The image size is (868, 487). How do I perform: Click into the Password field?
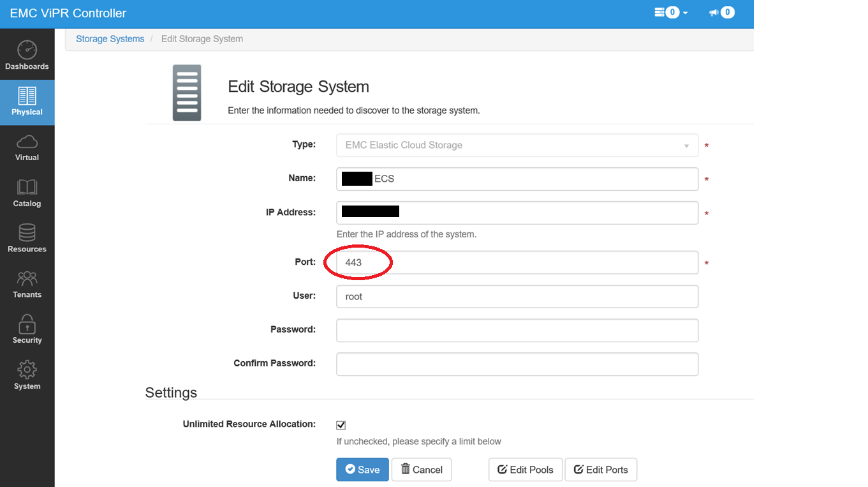517,331
